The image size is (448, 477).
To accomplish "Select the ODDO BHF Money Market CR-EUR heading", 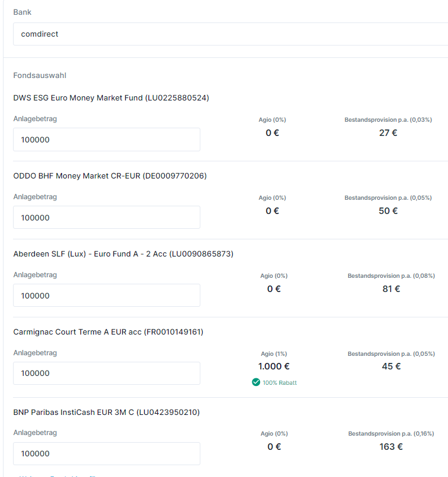I will [110, 176].
